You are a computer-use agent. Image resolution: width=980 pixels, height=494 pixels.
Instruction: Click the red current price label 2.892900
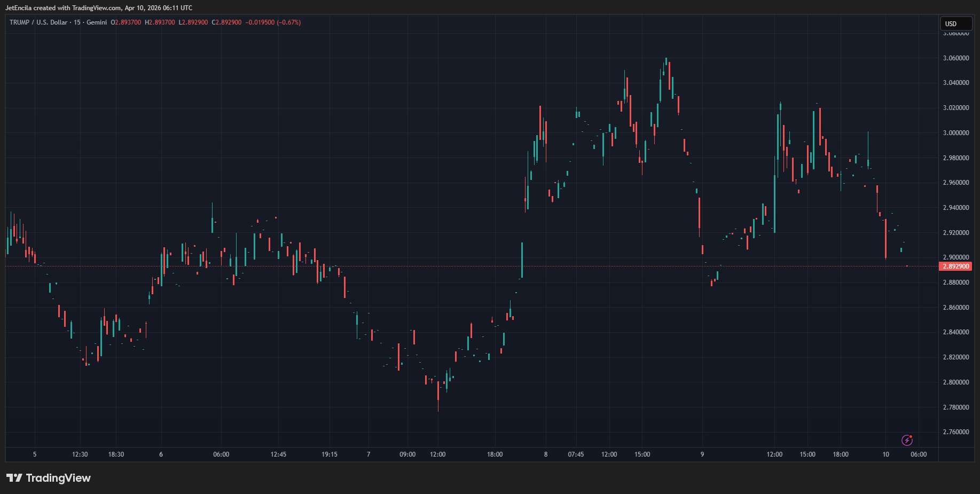click(x=955, y=266)
